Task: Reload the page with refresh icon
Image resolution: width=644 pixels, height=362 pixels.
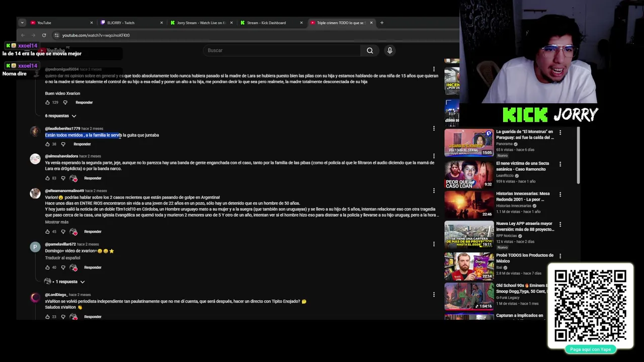Action: pos(44,35)
